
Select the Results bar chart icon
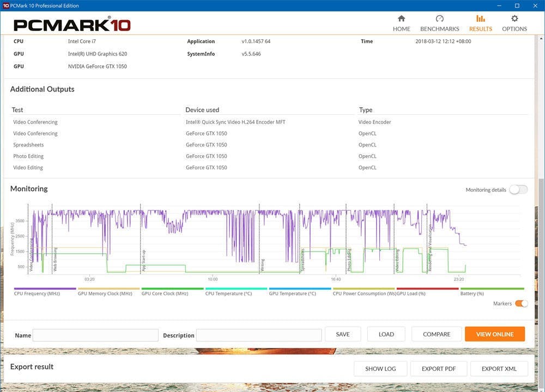481,19
